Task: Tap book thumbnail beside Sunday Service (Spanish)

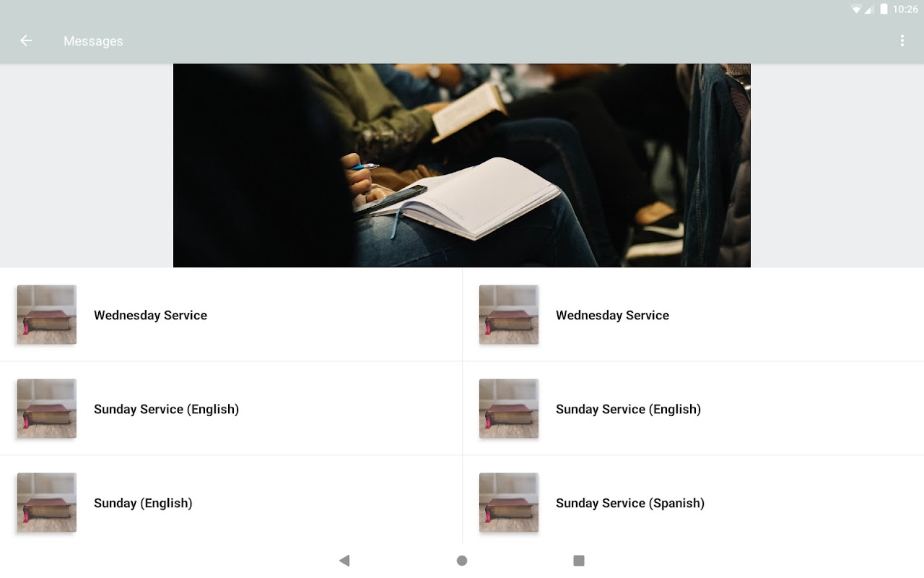Action: 509,502
